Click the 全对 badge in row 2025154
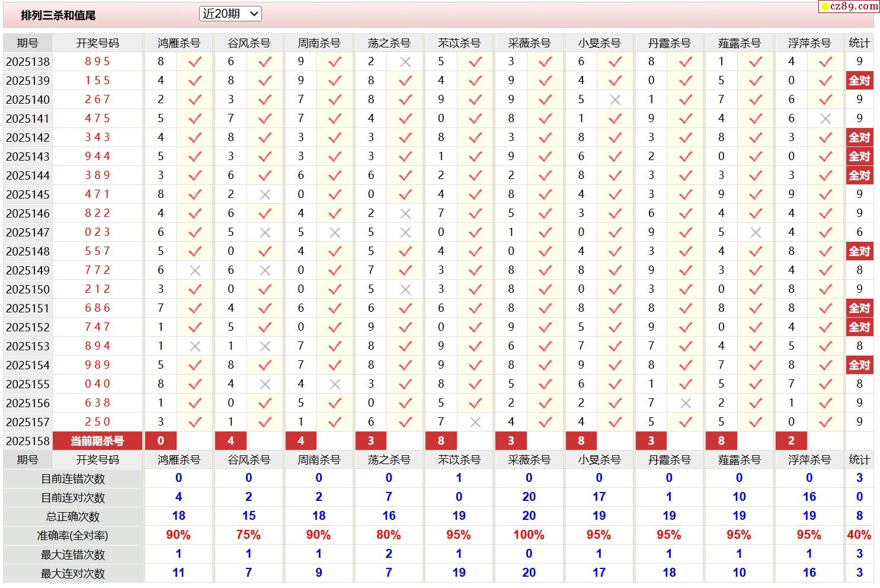Screen dimensions: 880x588 point(859,365)
